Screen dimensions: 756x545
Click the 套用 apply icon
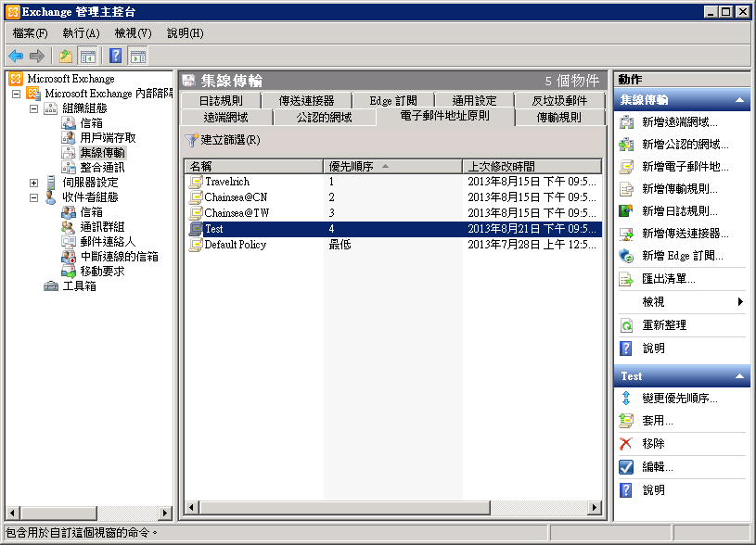[x=626, y=421]
